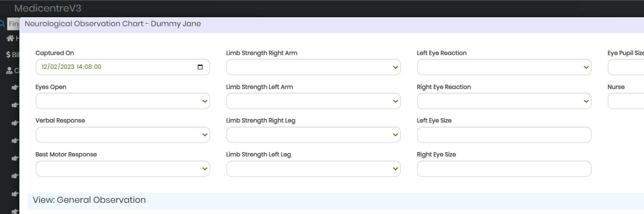644x214 pixels.
Task: Open Limb Strength Left Leg dropdown
Action: (x=313, y=168)
